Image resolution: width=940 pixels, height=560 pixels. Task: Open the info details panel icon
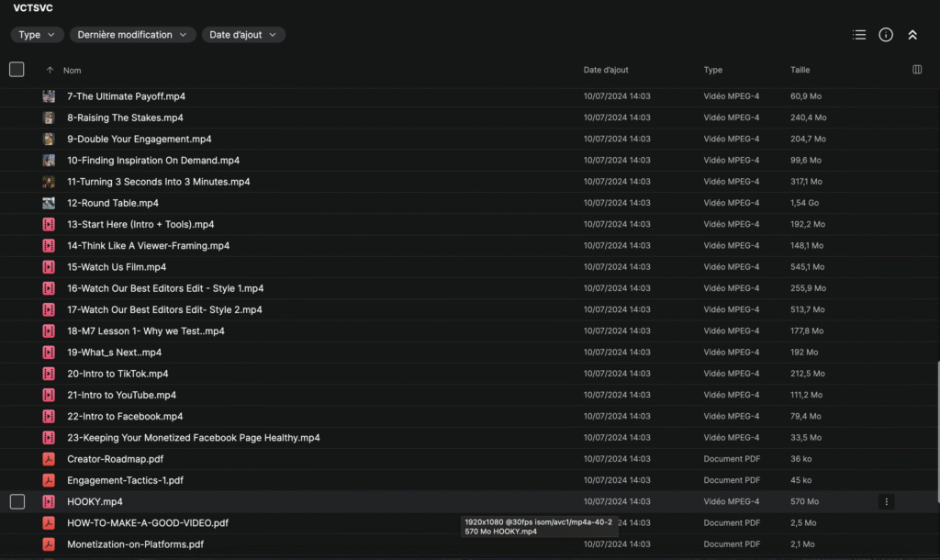coord(886,35)
